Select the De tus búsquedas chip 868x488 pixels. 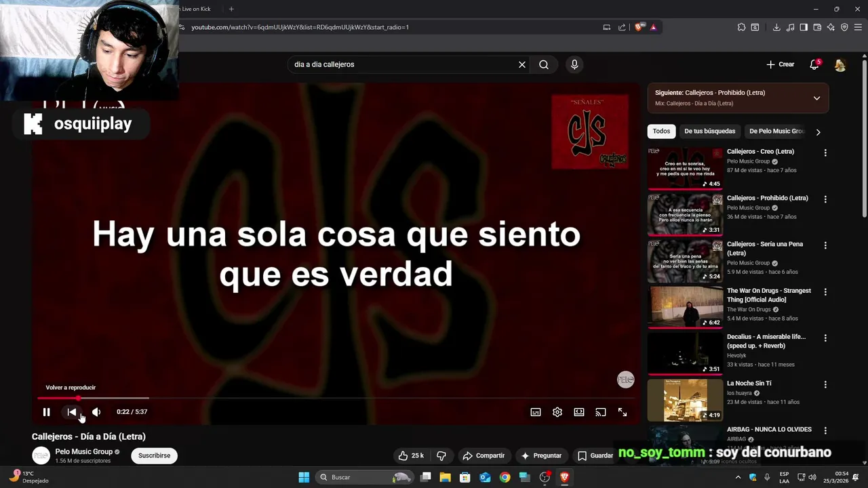[x=709, y=131]
